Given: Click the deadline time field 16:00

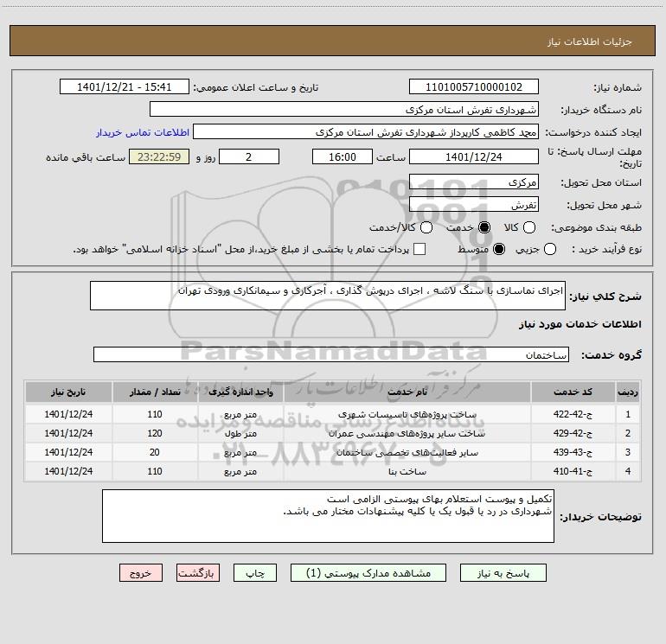Looking at the screenshot, I should pyautogui.click(x=343, y=156).
